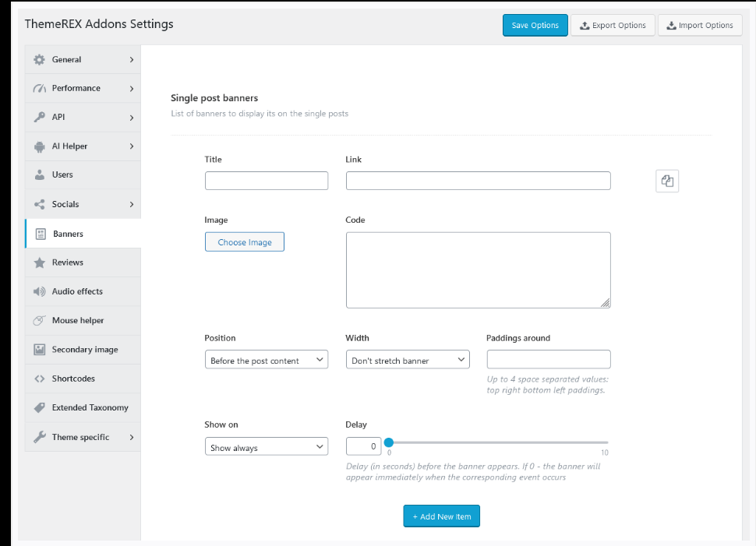
Task: Click the 'Delay (in seconds)' hint text
Action: pyautogui.click(x=473, y=472)
